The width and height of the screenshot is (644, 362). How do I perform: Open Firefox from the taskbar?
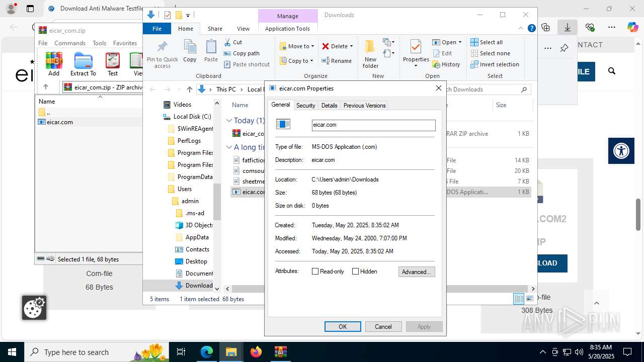pyautogui.click(x=256, y=352)
